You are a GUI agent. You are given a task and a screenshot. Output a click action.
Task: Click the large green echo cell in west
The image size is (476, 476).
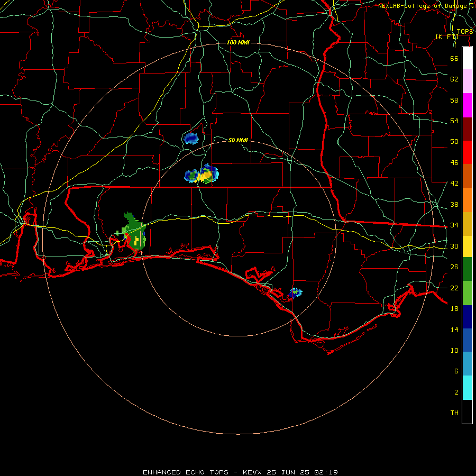point(132,231)
